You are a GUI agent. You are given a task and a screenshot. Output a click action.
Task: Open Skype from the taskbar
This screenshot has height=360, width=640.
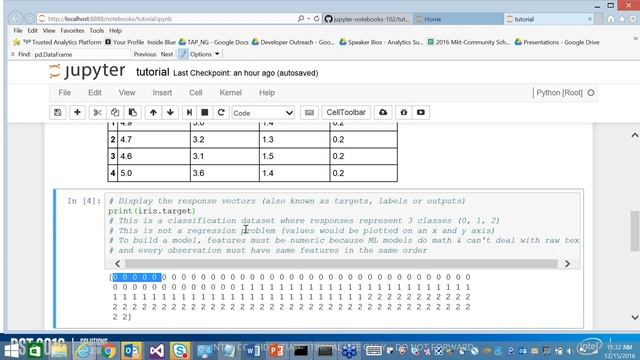coord(180,351)
